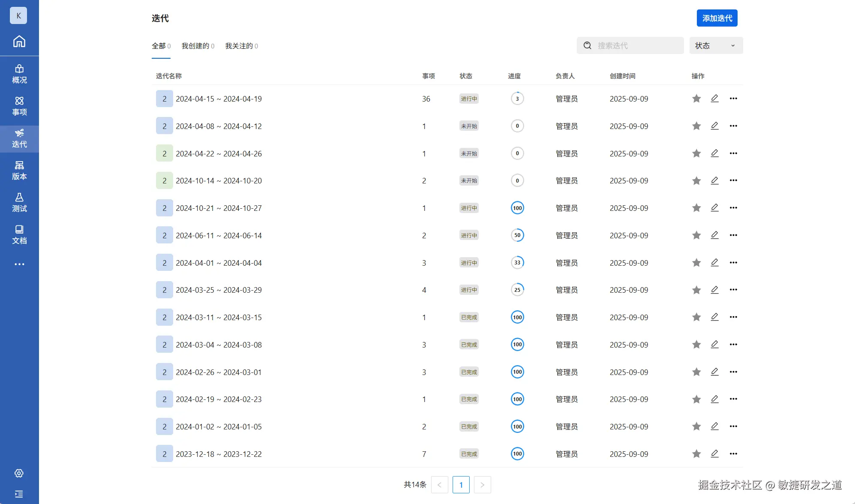855x504 pixels.
Task: Toggle favorite star for 2023-12-18 ~ 2023-12-22
Action: coord(696,454)
